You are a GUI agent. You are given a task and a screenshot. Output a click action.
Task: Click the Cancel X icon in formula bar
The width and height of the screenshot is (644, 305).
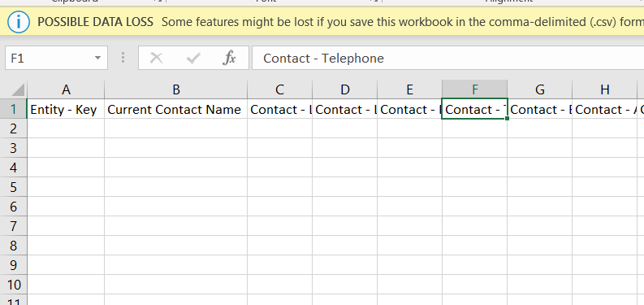pyautogui.click(x=156, y=58)
